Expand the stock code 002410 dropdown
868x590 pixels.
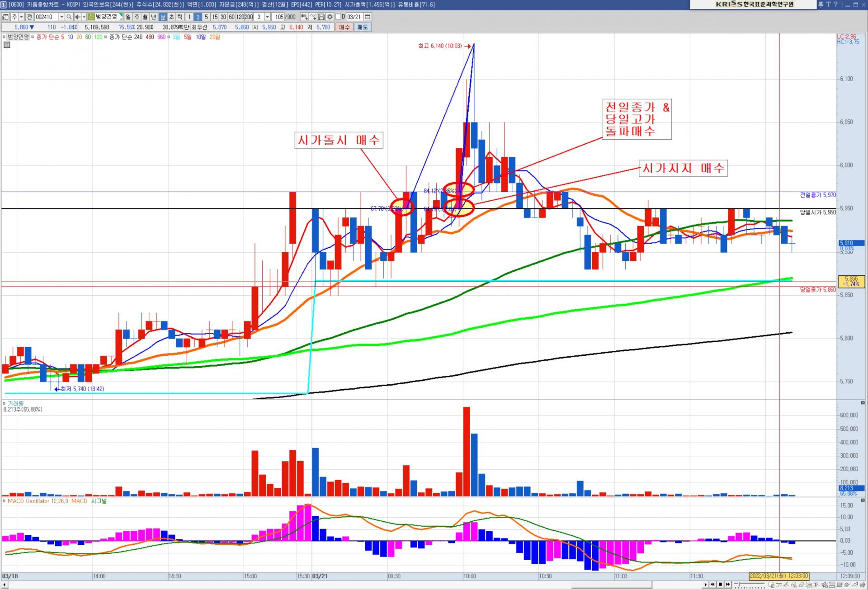coord(61,17)
